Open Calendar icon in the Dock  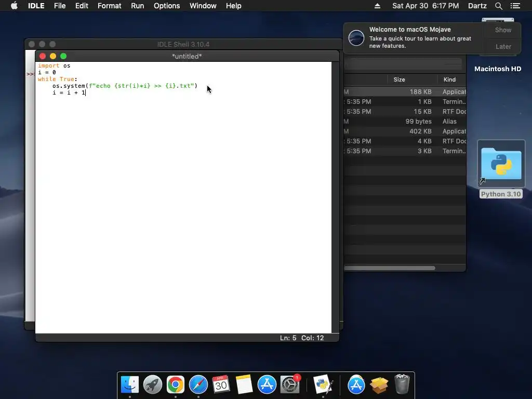(221, 384)
